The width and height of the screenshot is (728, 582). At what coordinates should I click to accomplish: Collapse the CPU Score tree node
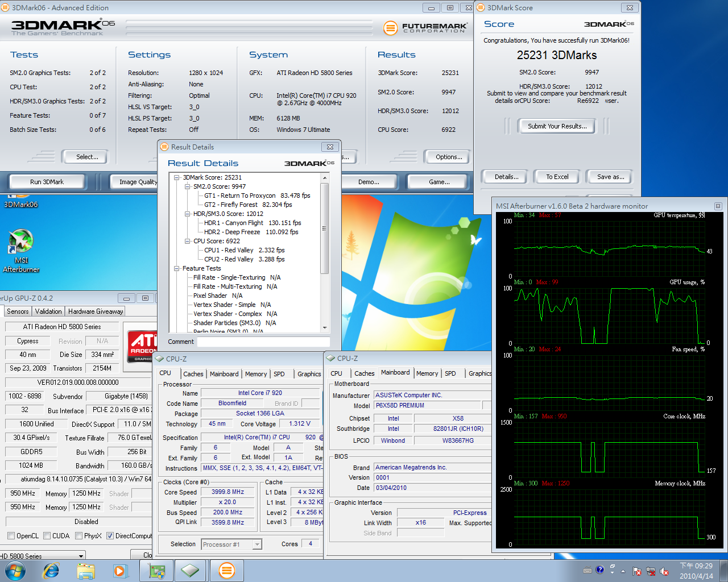(188, 241)
